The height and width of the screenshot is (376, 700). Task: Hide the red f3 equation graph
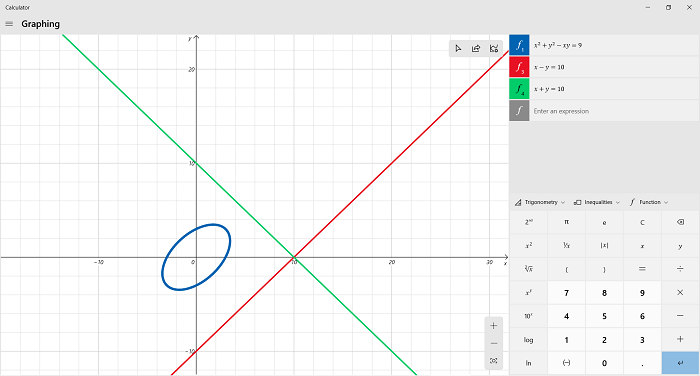(519, 67)
